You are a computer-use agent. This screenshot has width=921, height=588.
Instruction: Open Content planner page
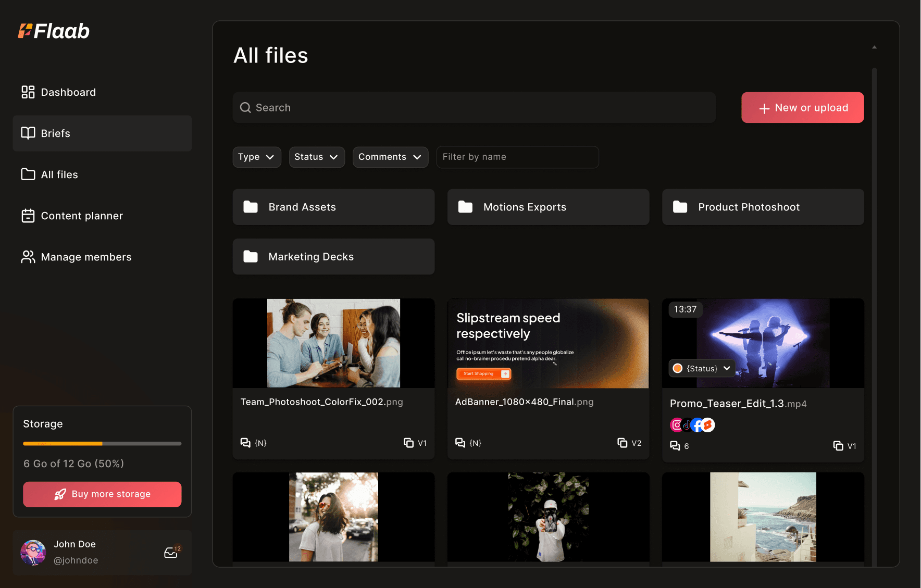point(102,216)
